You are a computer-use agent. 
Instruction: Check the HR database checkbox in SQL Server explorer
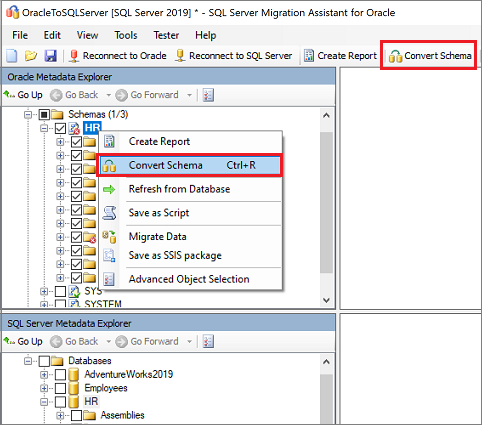pyautogui.click(x=60, y=402)
